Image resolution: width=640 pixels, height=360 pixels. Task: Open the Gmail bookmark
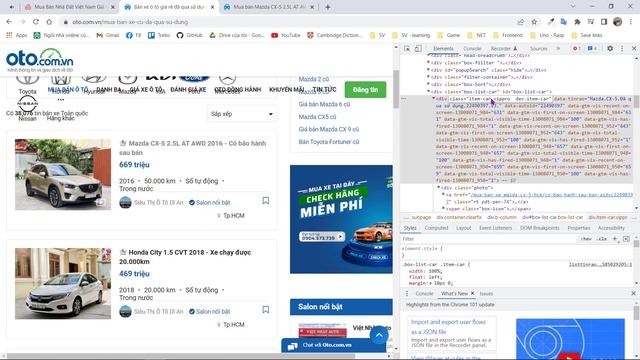coord(107,35)
